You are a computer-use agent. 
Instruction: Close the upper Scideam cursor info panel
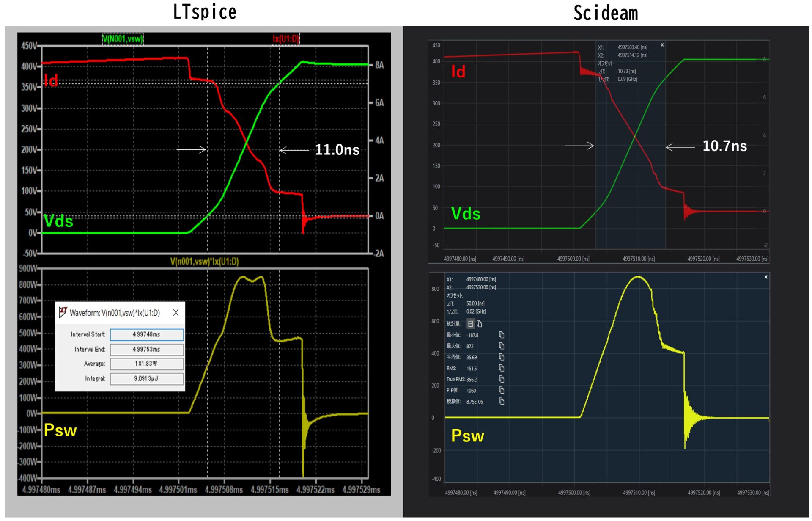point(662,45)
